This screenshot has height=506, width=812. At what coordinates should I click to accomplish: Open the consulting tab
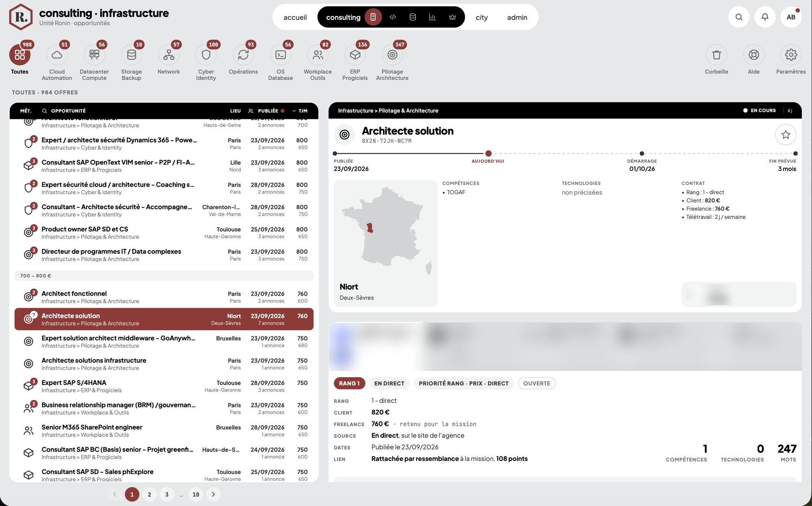pyautogui.click(x=343, y=17)
